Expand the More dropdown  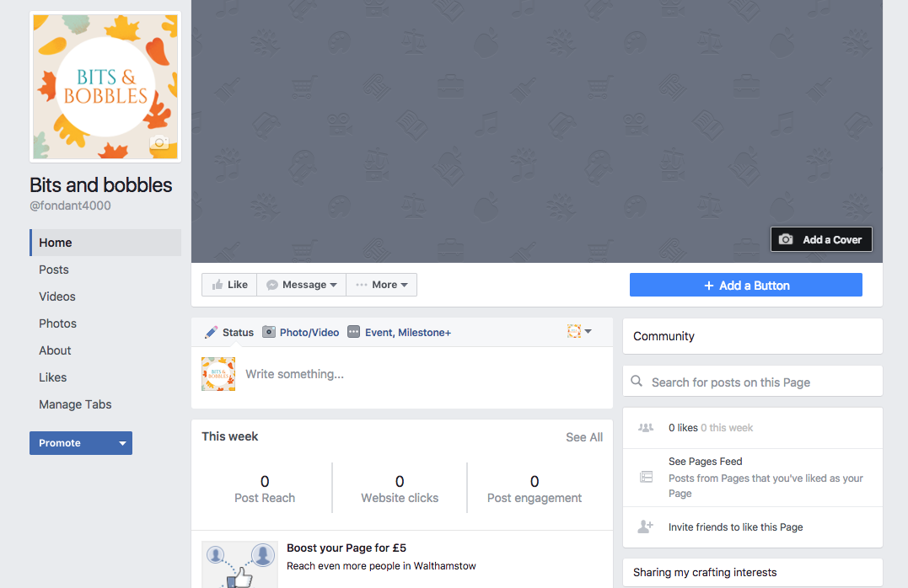point(405,284)
